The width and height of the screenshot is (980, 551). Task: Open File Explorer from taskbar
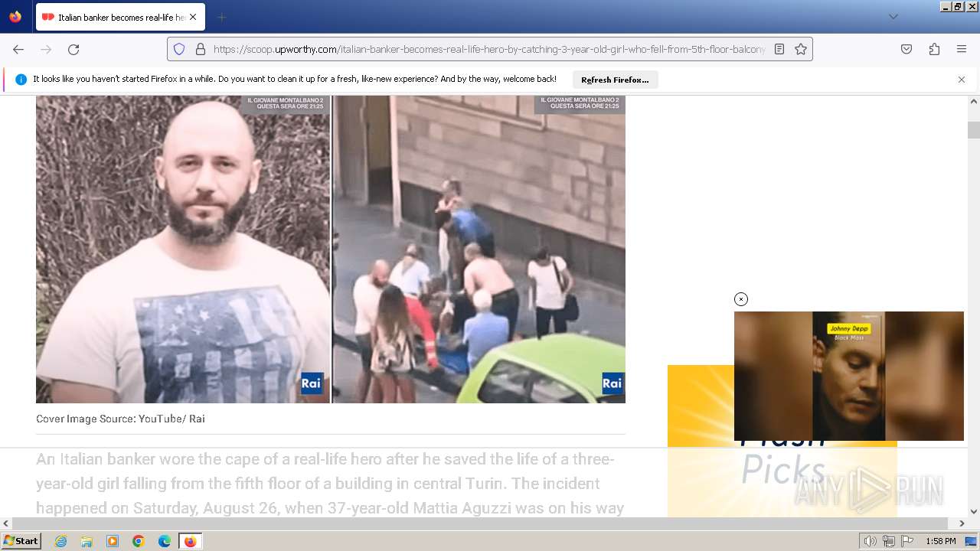[x=87, y=541]
